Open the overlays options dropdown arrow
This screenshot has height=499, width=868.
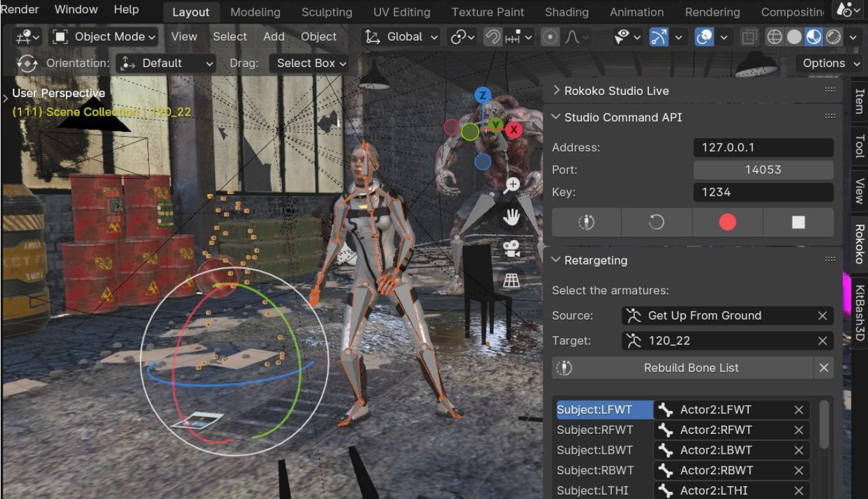(x=724, y=37)
